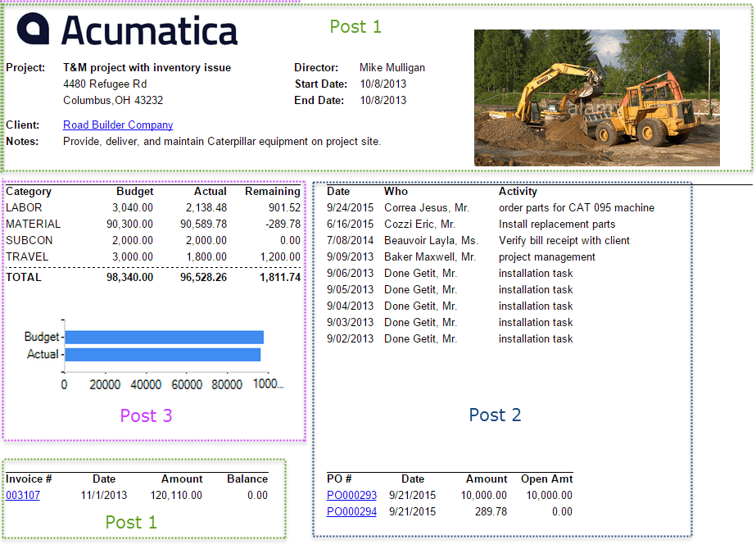The width and height of the screenshot is (756, 549).
Task: Open invoice 003107 link
Action: 23,496
